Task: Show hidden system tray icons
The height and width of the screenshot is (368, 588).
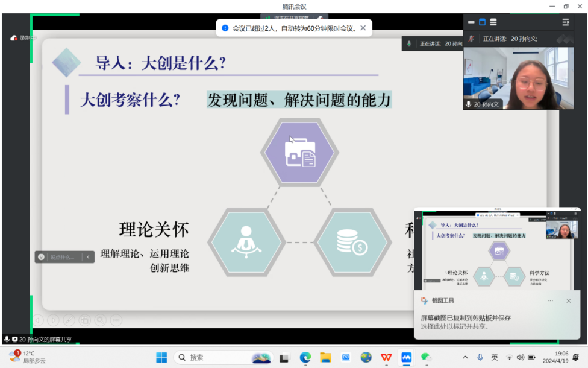Action: (464, 357)
